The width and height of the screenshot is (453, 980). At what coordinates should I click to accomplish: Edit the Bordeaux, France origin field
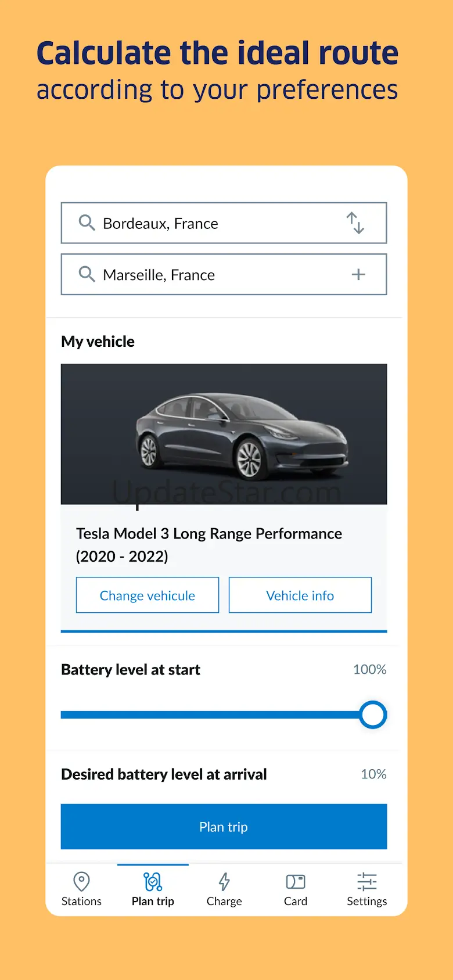point(209,223)
